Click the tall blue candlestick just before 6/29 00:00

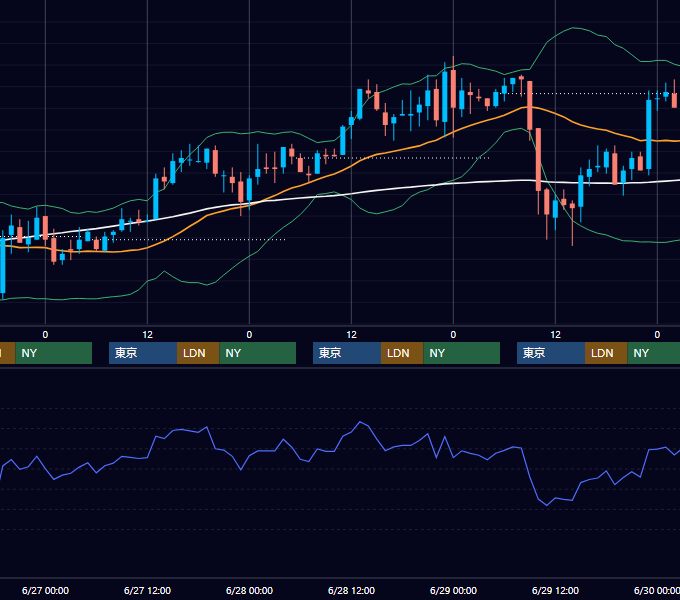[x=445, y=96]
